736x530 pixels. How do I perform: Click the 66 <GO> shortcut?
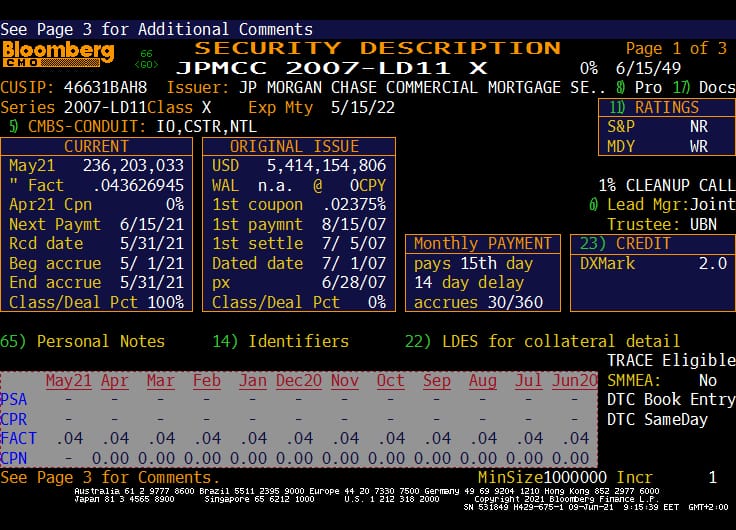pos(146,59)
